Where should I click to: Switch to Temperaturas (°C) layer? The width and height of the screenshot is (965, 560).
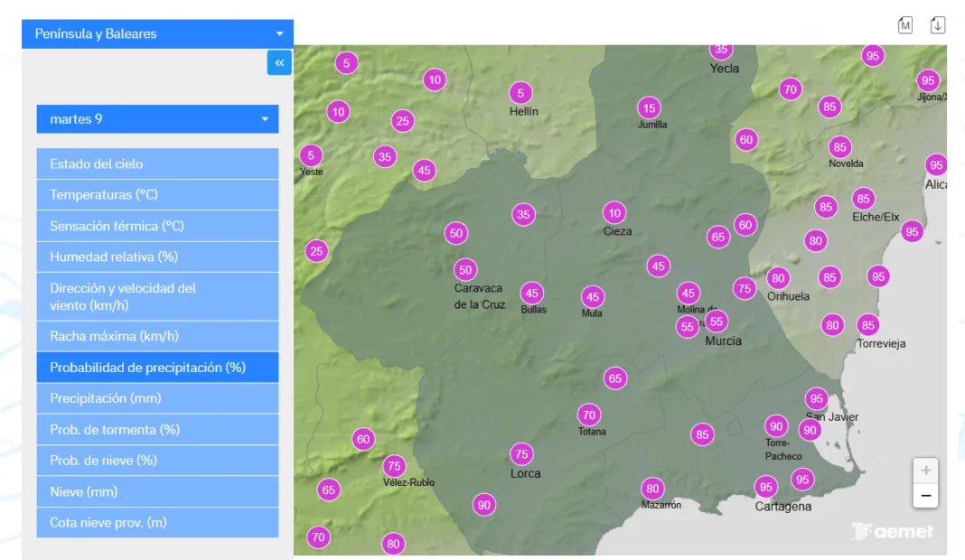(157, 195)
